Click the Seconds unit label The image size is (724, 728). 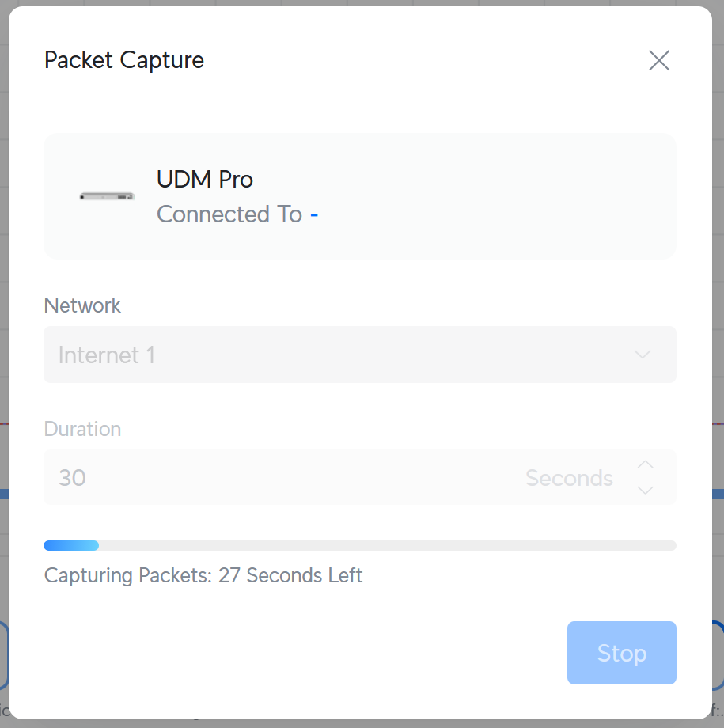[569, 478]
